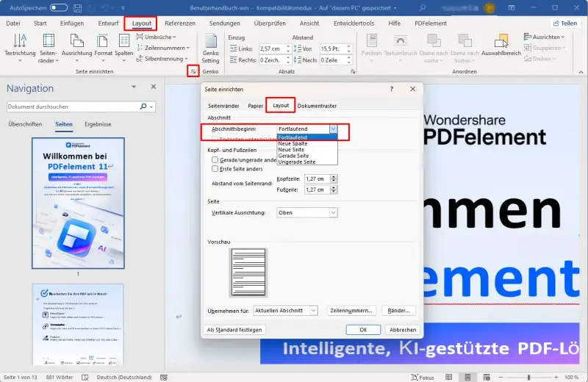Open the search magnifier in title bar

[x=422, y=7]
